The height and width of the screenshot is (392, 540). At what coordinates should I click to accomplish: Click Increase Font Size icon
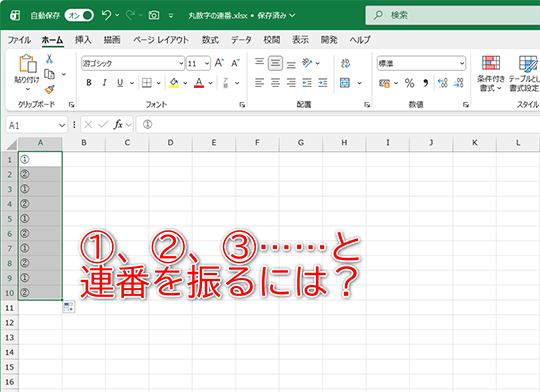tap(219, 63)
